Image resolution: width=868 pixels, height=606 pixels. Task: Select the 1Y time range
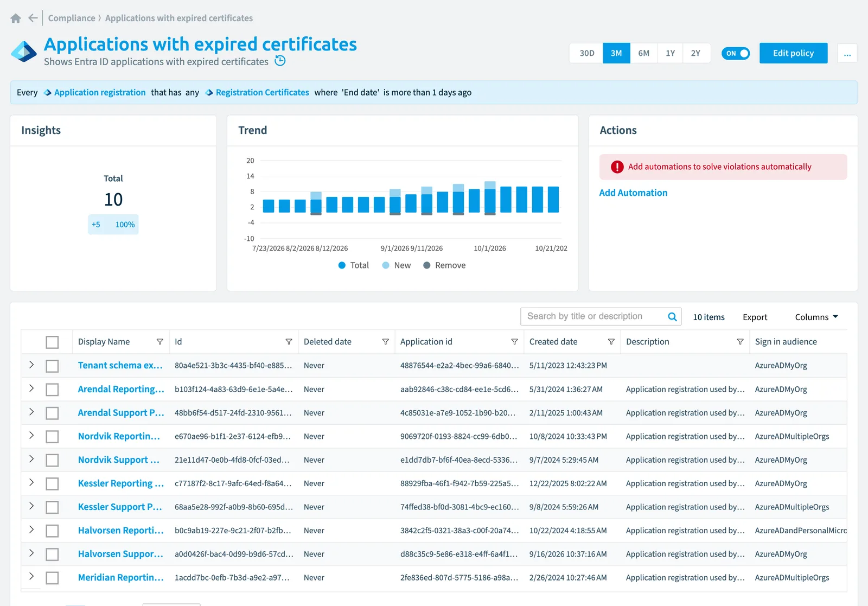point(671,53)
